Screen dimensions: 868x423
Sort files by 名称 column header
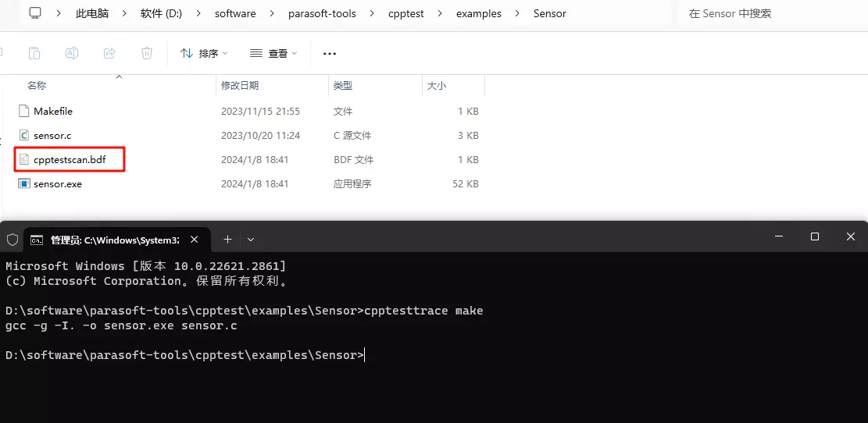point(37,85)
